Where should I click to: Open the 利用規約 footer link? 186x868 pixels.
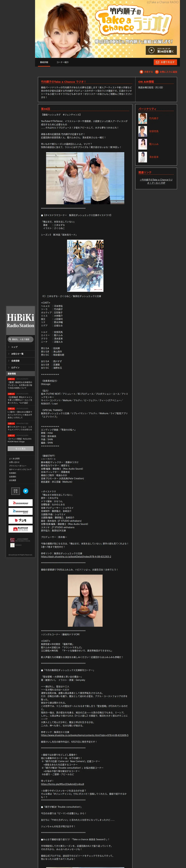tap(12, 473)
